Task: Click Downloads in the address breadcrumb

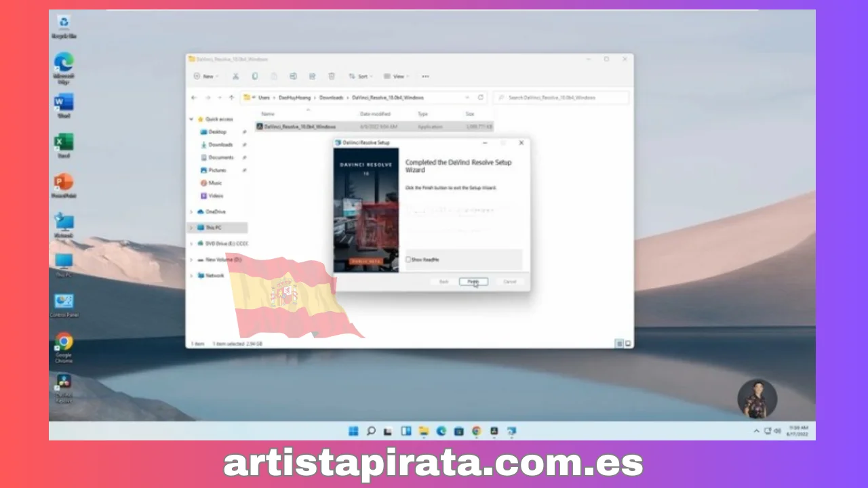Action: pyautogui.click(x=332, y=98)
